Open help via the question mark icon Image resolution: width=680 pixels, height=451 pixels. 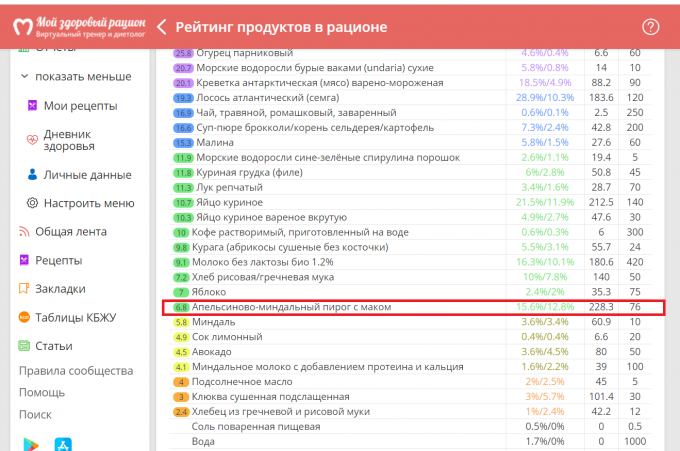click(651, 27)
